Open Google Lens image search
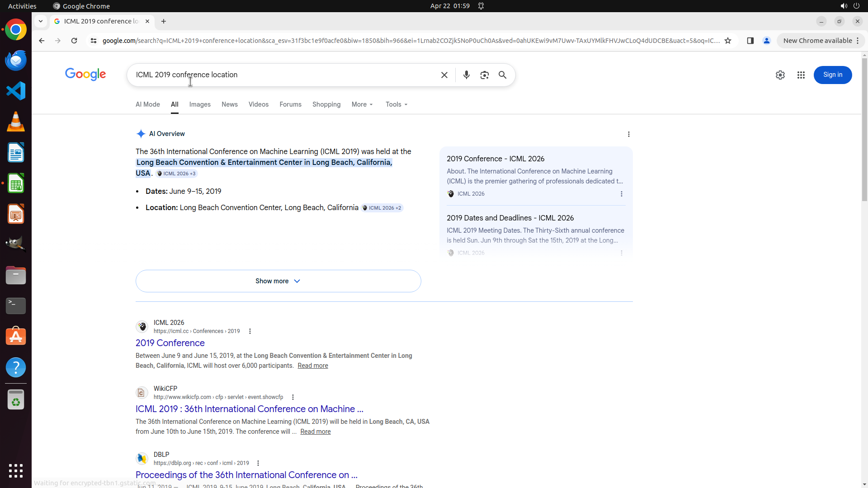The image size is (868, 488). (484, 75)
